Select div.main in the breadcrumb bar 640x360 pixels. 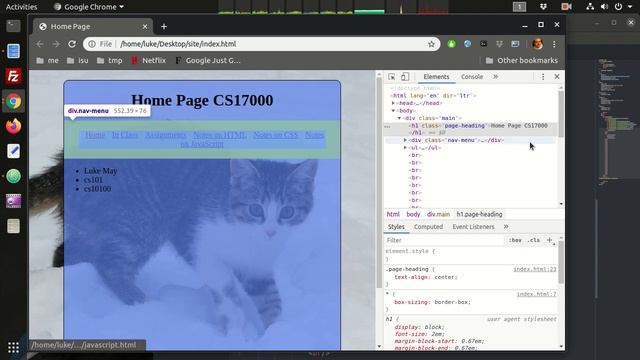[x=438, y=214]
